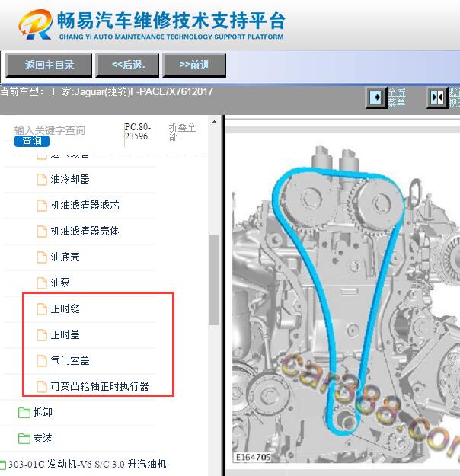Click the 全屏菜单 link text

(x=397, y=97)
